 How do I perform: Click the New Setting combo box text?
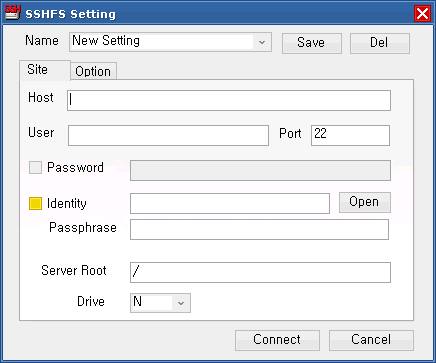pos(106,41)
